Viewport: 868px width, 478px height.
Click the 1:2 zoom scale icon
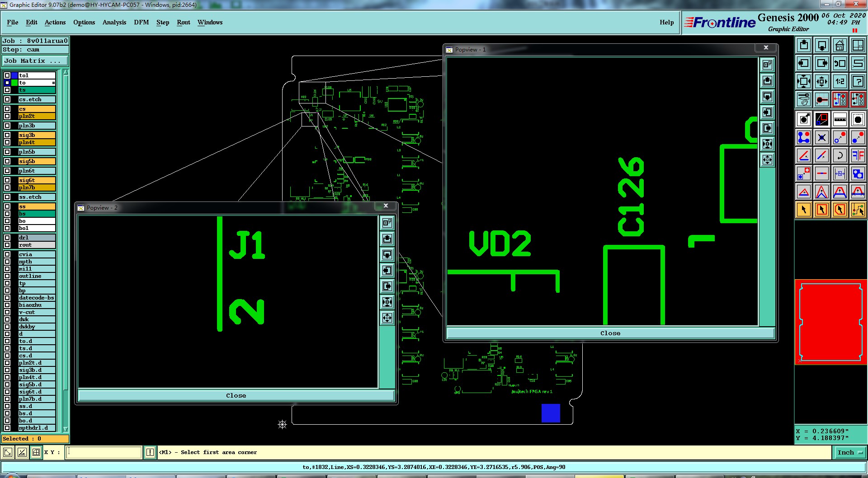tap(840, 81)
